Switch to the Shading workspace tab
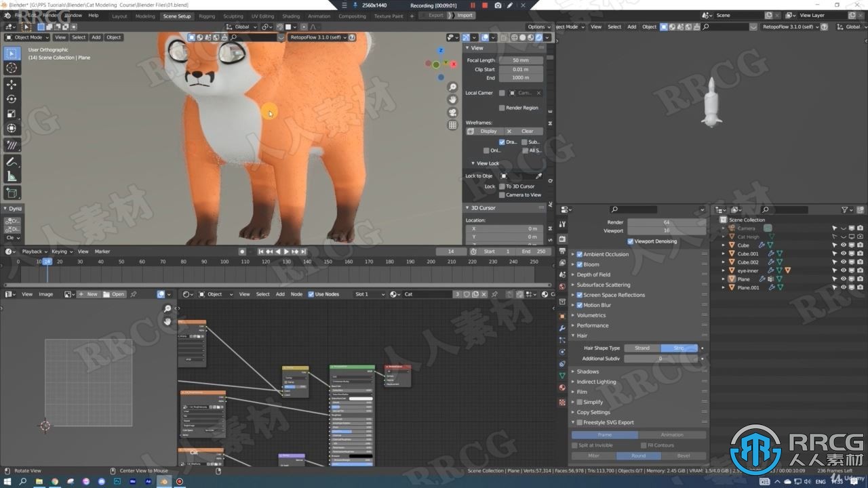 [x=291, y=16]
